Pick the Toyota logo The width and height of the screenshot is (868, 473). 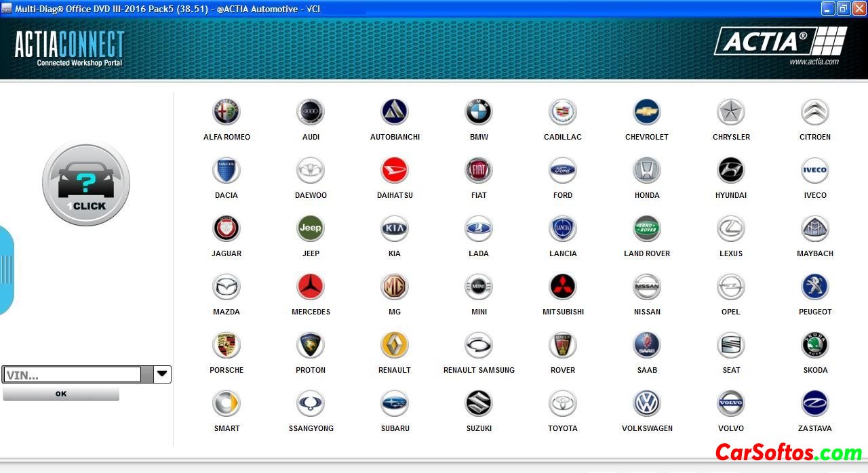pyautogui.click(x=563, y=404)
